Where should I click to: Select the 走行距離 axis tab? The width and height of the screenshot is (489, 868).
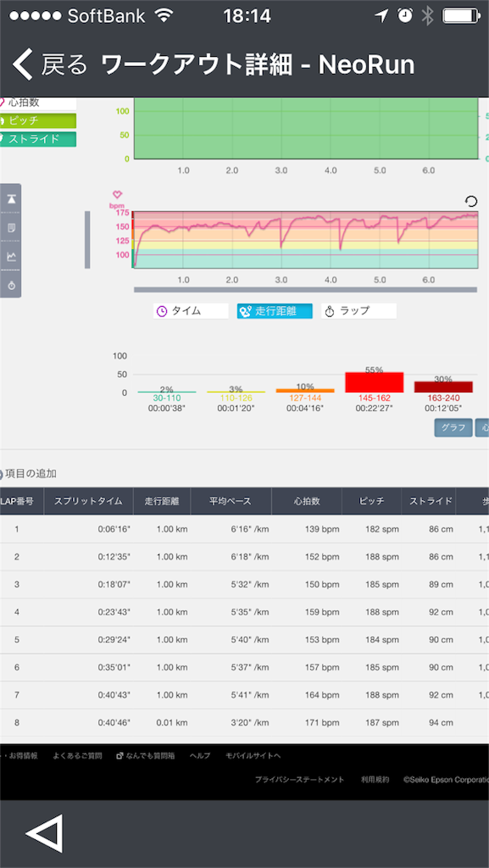[275, 311]
